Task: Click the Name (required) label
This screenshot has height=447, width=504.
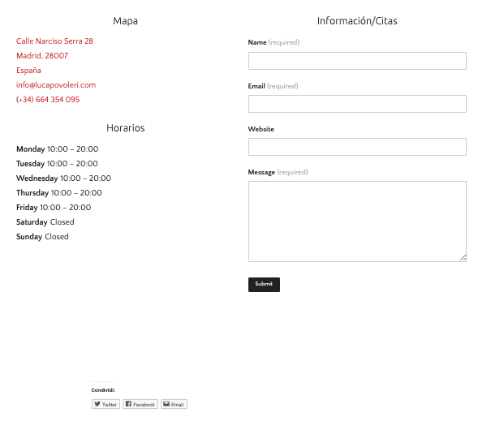Action: point(274,42)
